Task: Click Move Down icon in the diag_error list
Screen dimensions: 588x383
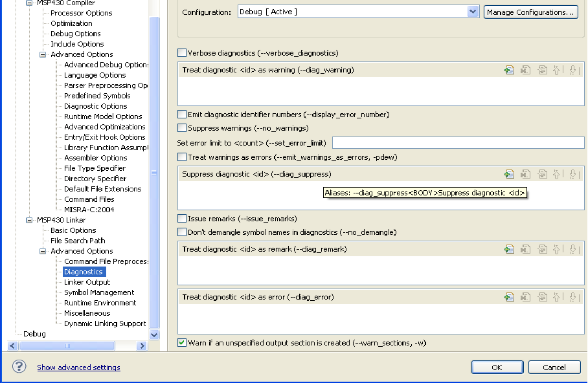Action: pyautogui.click(x=572, y=297)
